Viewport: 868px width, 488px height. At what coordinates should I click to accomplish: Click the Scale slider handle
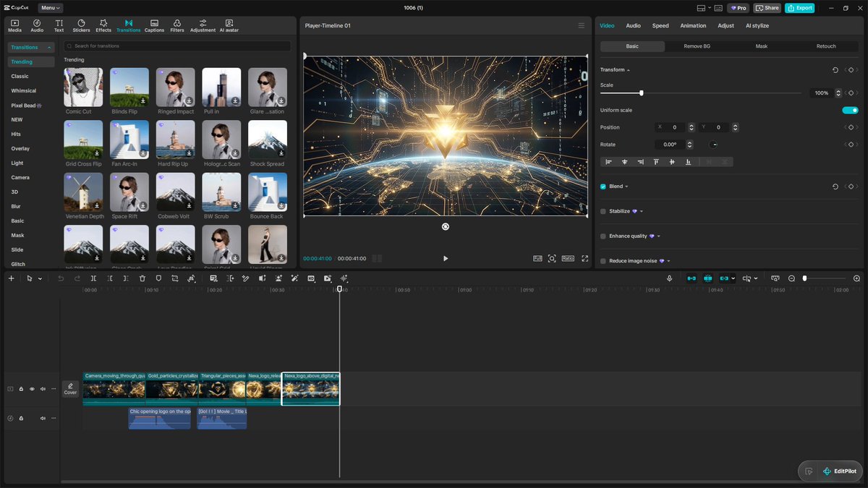(x=642, y=93)
